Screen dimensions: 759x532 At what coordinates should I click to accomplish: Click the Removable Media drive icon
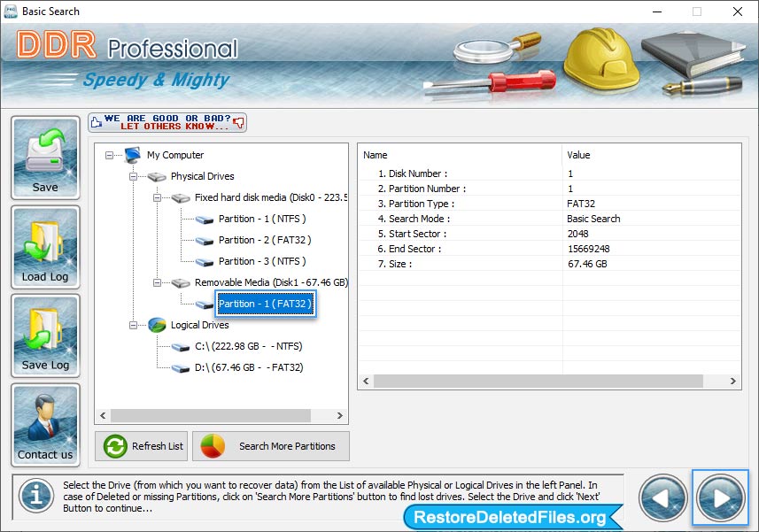click(x=181, y=282)
